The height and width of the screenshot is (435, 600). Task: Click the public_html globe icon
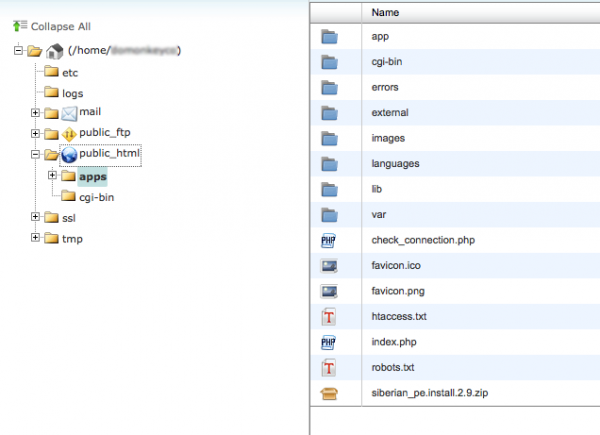point(69,155)
